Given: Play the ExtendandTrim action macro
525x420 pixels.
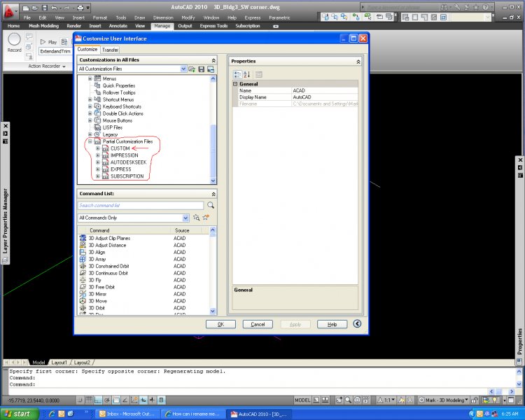Looking at the screenshot, I should coord(48,42).
